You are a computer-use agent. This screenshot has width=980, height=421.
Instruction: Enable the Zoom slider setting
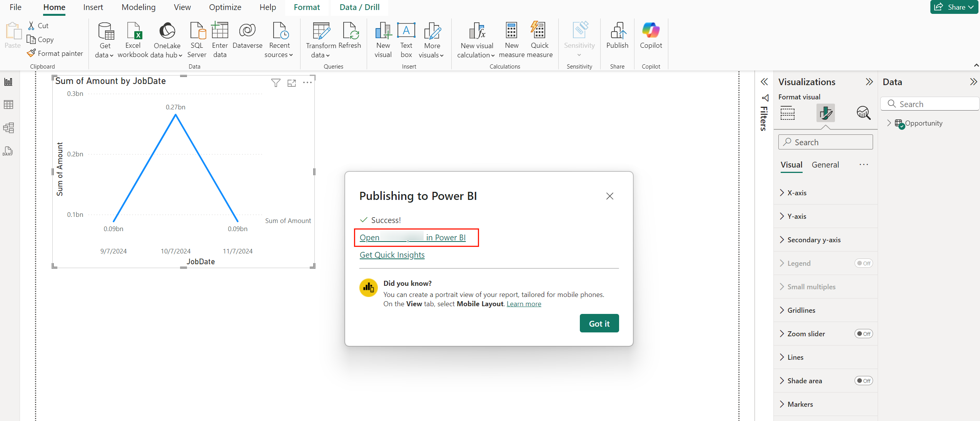pyautogui.click(x=863, y=334)
